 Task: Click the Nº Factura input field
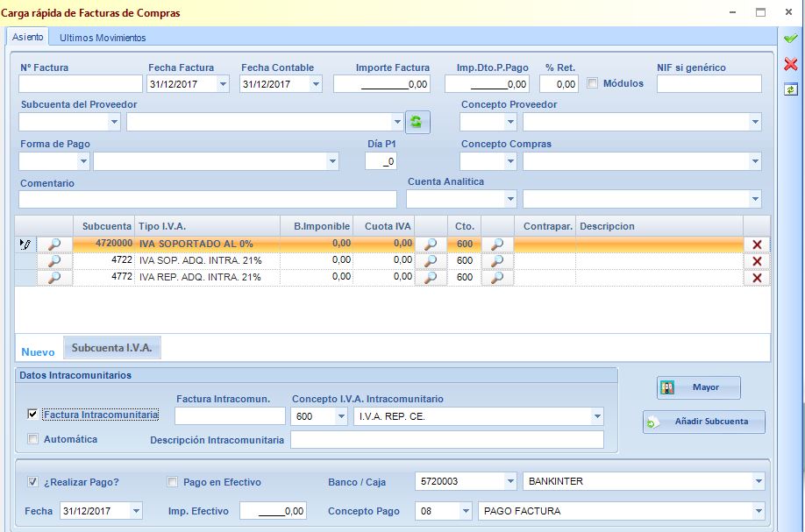(81, 84)
